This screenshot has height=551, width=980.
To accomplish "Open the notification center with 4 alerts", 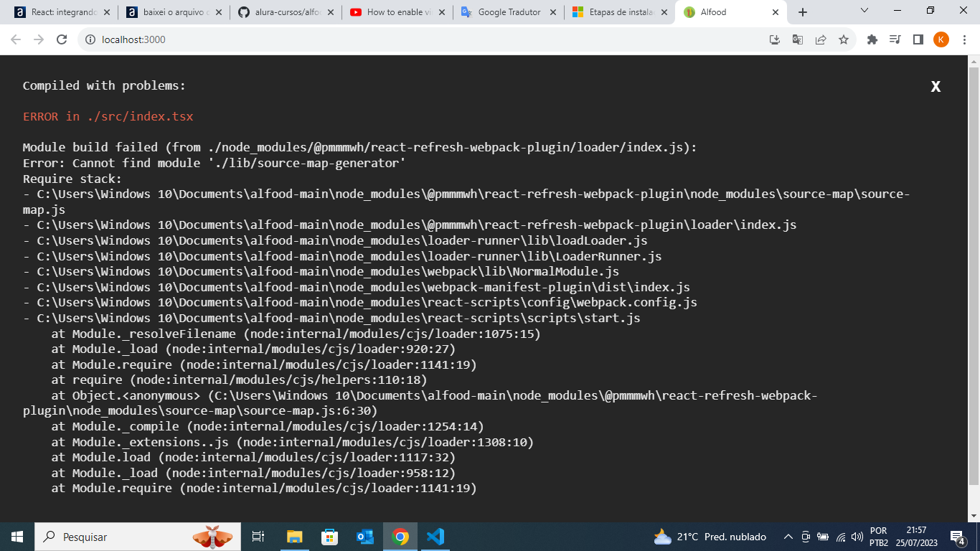I will click(x=958, y=537).
